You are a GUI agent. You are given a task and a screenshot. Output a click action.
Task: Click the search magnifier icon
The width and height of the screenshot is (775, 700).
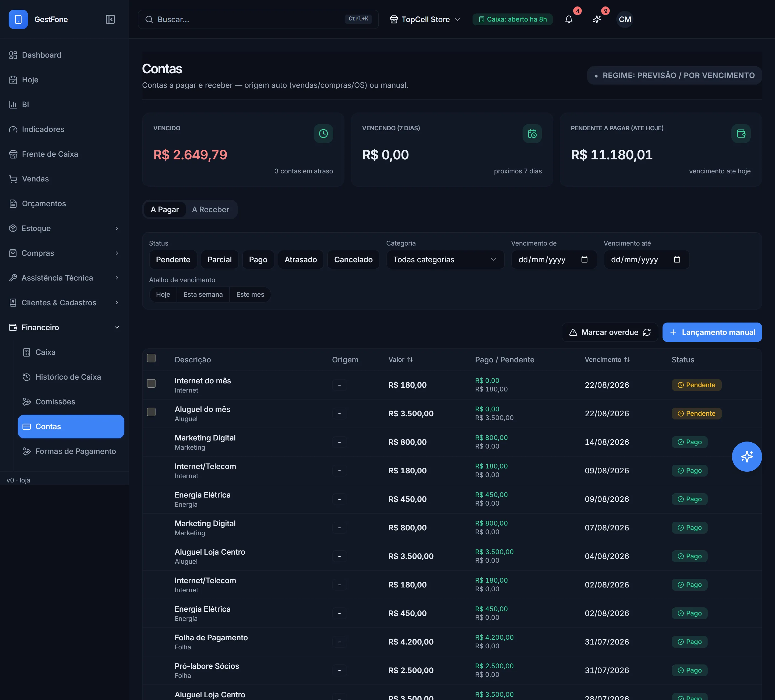point(149,19)
